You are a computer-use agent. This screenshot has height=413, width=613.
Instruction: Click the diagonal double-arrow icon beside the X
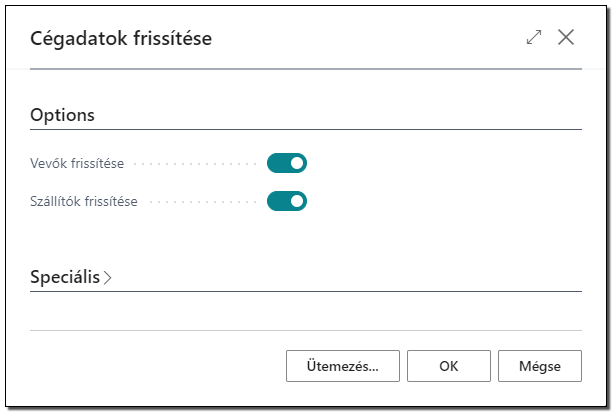click(534, 38)
